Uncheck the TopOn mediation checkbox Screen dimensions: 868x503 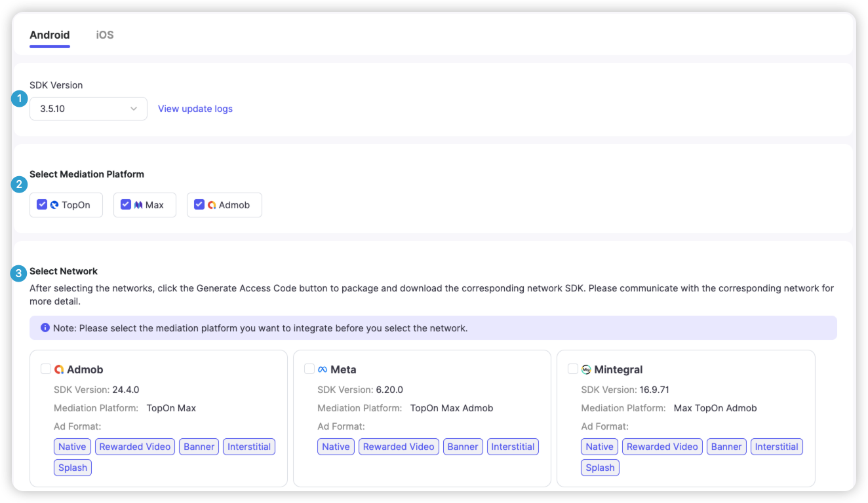42,204
